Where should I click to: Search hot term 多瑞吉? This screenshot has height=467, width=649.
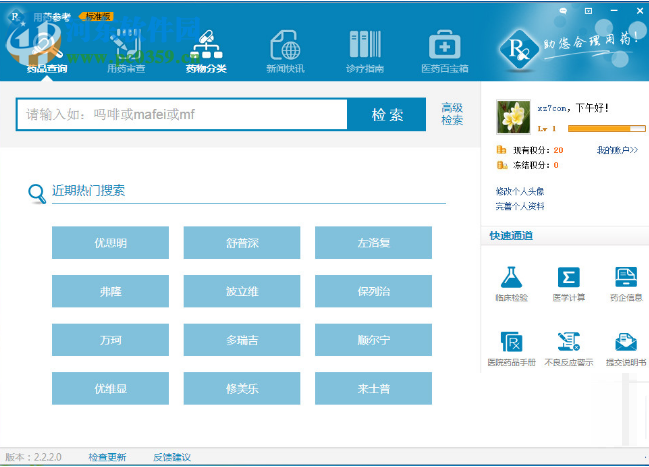coord(242,340)
